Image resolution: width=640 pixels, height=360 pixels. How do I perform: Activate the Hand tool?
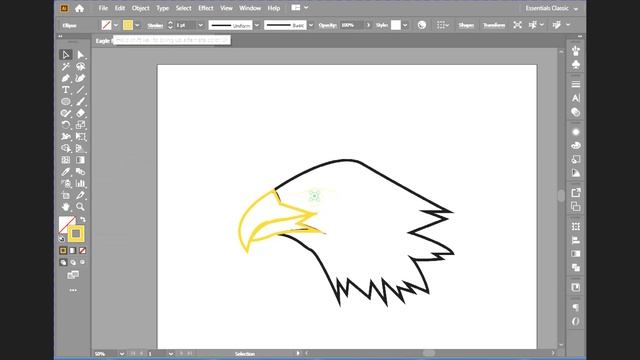tap(65, 207)
